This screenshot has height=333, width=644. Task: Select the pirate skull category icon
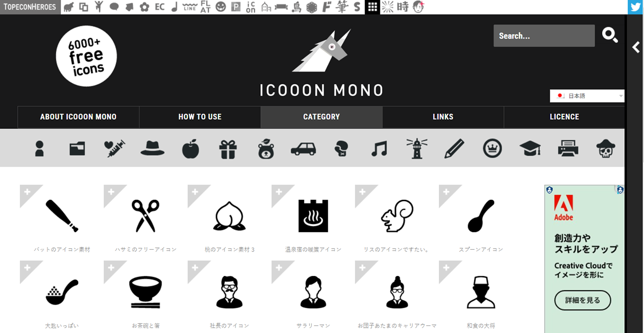606,149
